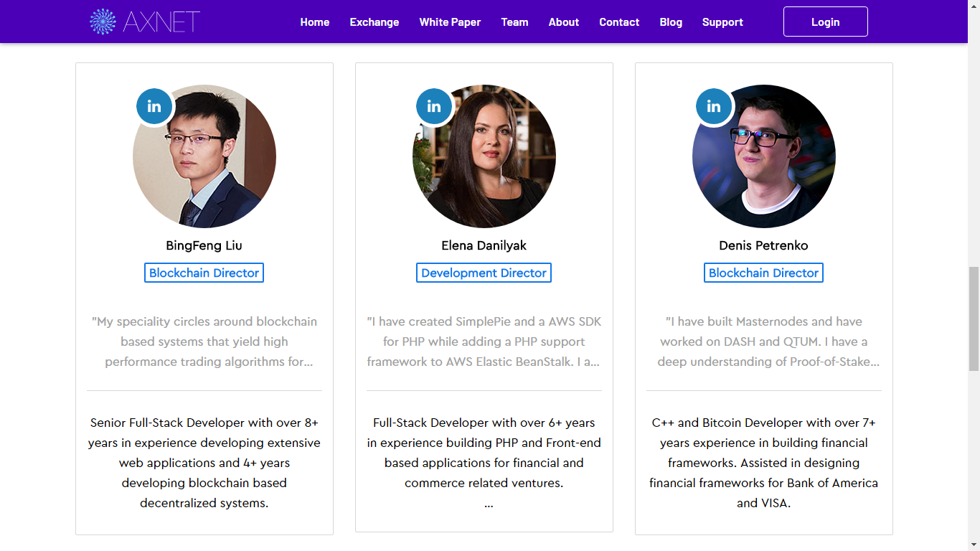The image size is (980, 551).
Task: Go to the Home menu item
Action: [315, 22]
